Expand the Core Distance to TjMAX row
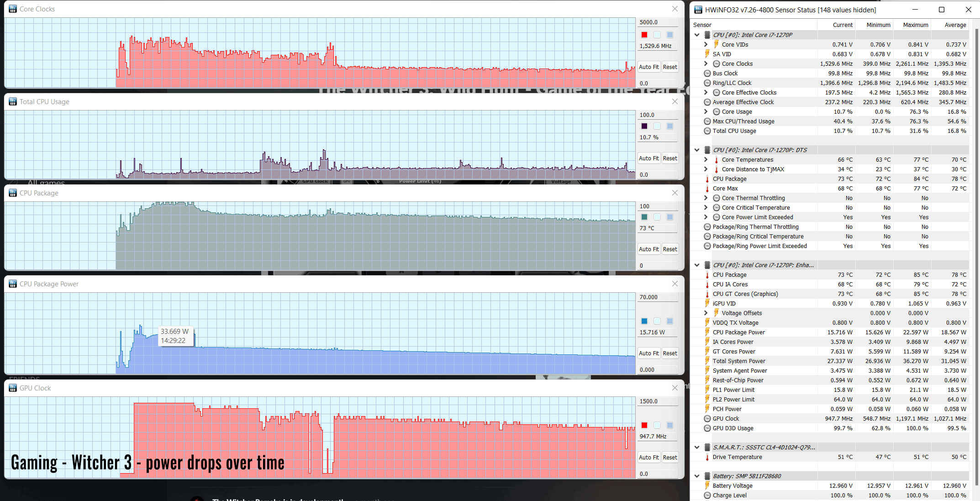This screenshot has width=980, height=501. tap(706, 169)
